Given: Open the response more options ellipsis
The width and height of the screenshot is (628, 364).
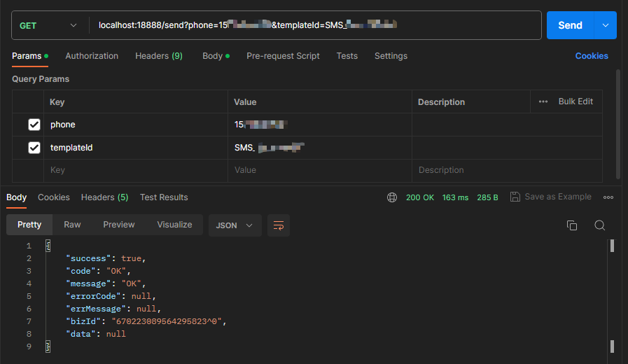Looking at the screenshot, I should [608, 197].
